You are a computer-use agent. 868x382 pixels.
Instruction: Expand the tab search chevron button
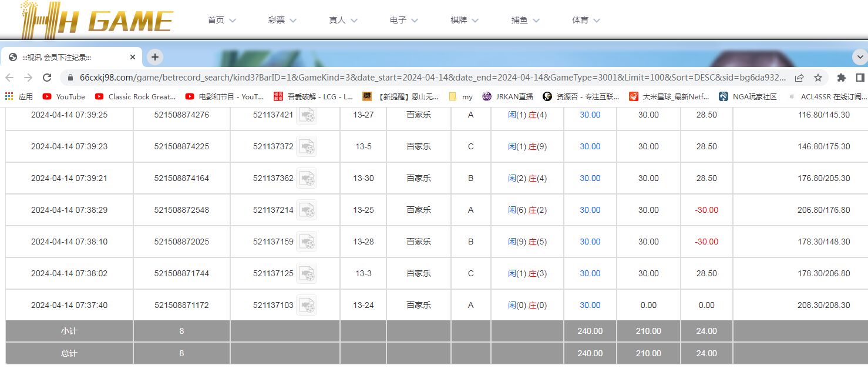[860, 57]
